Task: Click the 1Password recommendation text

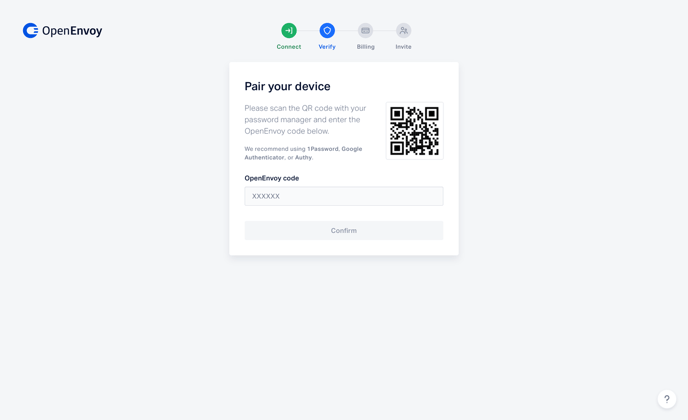Action: pyautogui.click(x=322, y=149)
